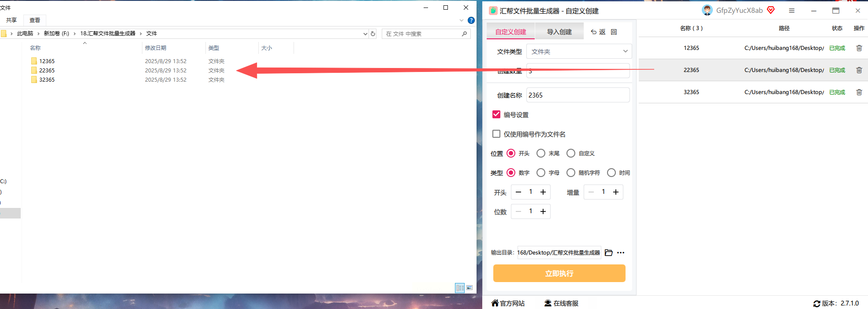Click the three-dot more options icon
The height and width of the screenshot is (309, 868).
coord(621,252)
